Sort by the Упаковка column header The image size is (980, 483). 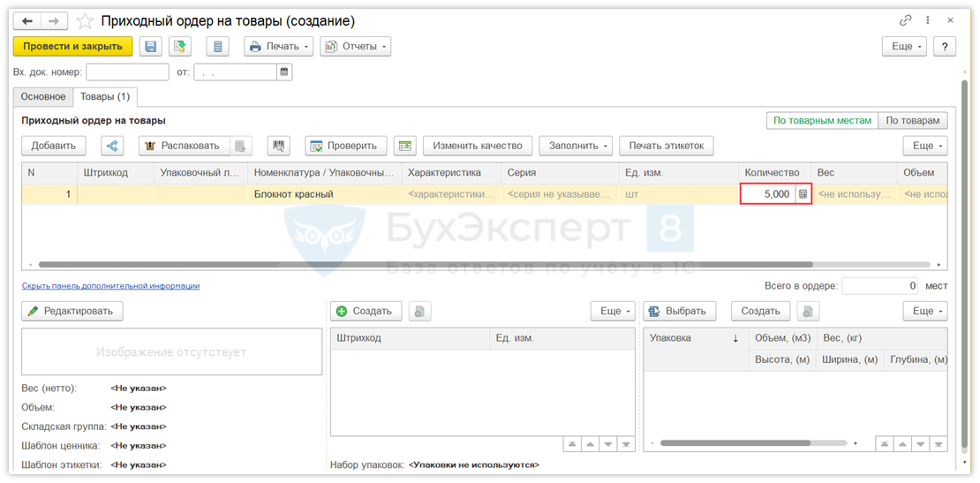coord(696,338)
